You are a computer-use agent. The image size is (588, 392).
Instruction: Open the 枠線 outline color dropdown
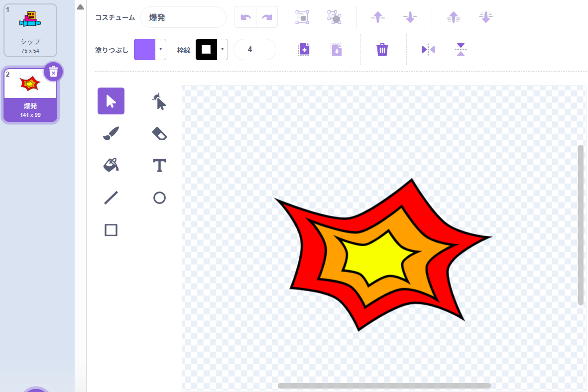223,49
